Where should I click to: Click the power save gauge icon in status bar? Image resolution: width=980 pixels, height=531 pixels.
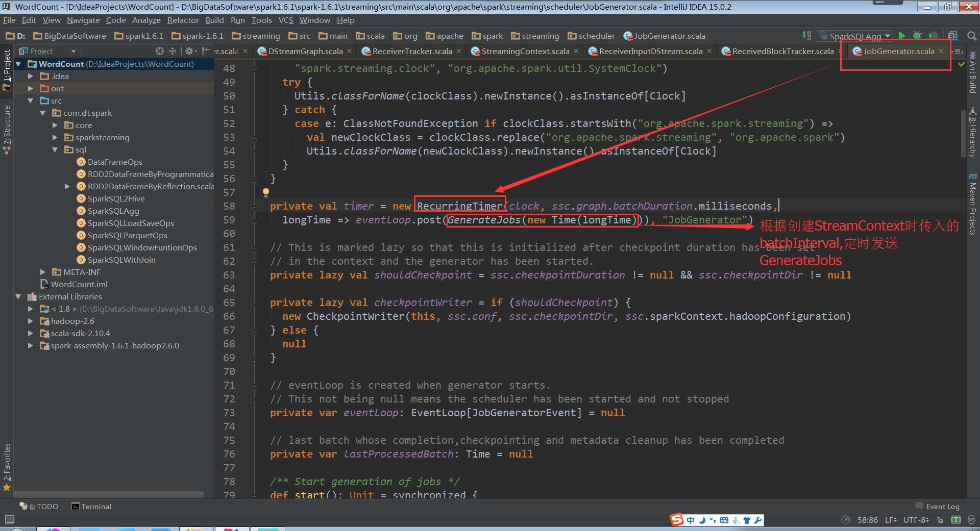coord(846,520)
